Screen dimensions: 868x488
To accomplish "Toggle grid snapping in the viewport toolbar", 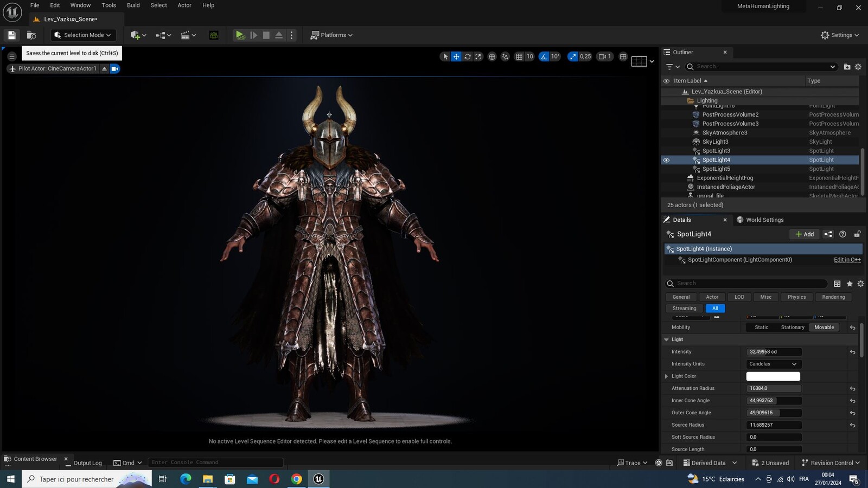I will [x=519, y=56].
